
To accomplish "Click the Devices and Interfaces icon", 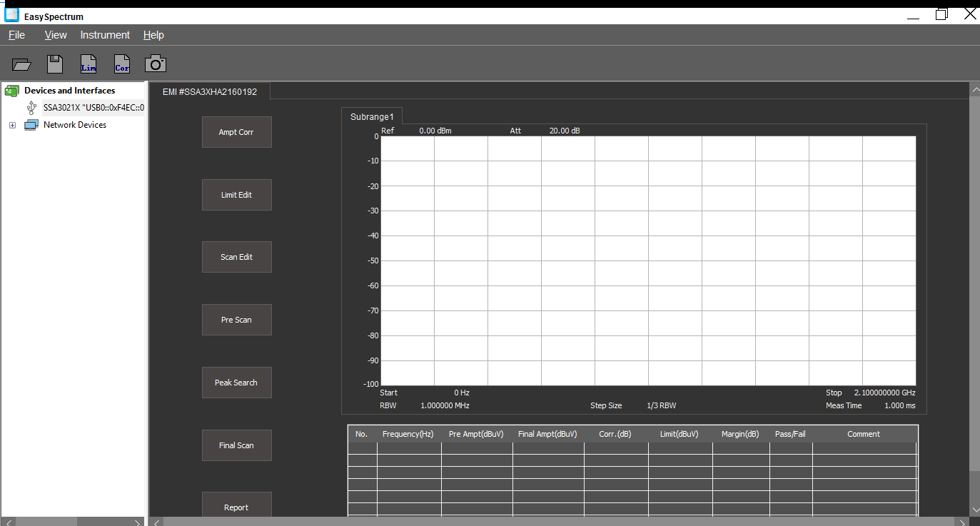I will click(x=11, y=91).
